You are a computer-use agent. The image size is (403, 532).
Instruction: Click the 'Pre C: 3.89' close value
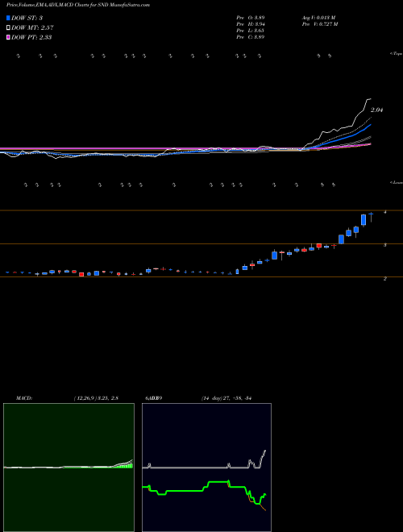tap(251, 37)
